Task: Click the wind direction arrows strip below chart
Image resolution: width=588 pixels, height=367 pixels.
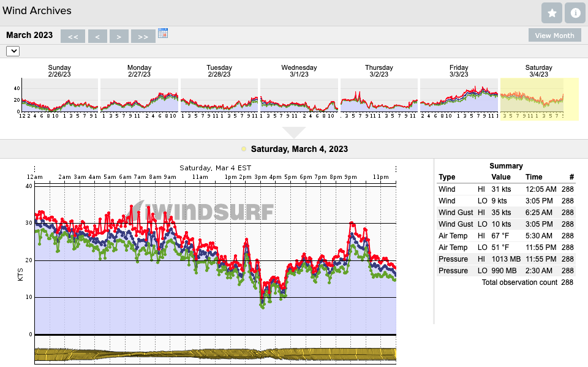Action: coord(215,354)
